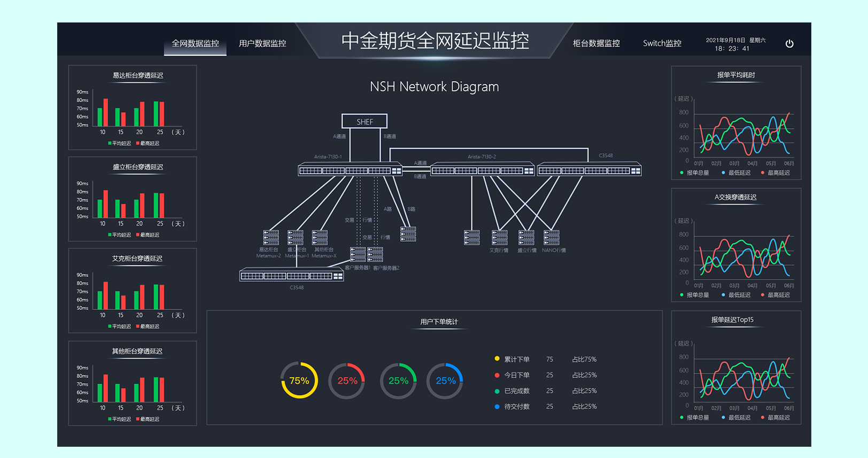Click the 今日下单 legend row

click(546, 375)
